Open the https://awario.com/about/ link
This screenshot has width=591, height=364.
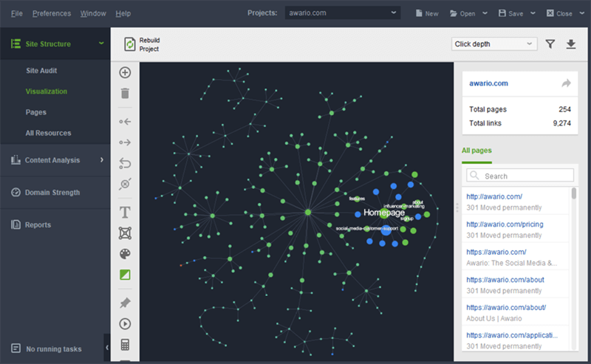[506, 307]
